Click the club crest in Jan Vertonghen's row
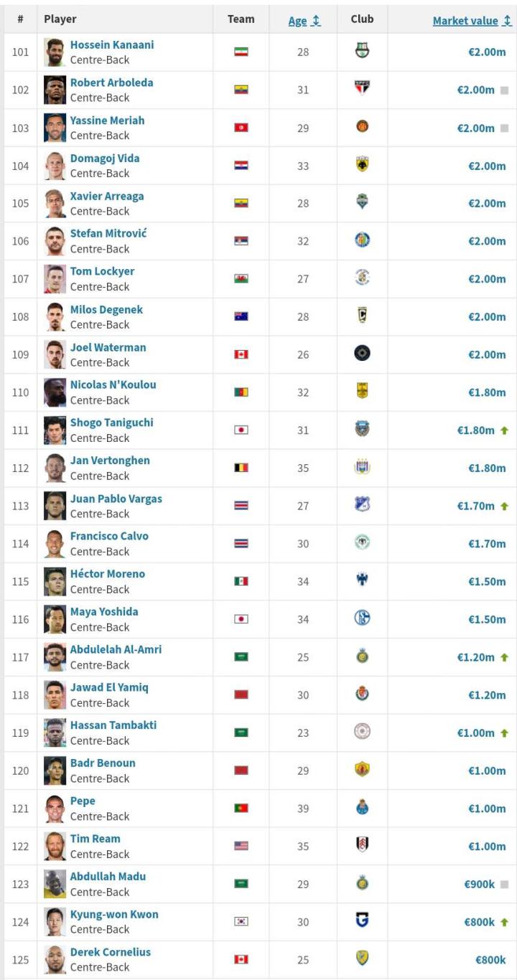Viewport: 517px width, 980px height. click(x=362, y=468)
